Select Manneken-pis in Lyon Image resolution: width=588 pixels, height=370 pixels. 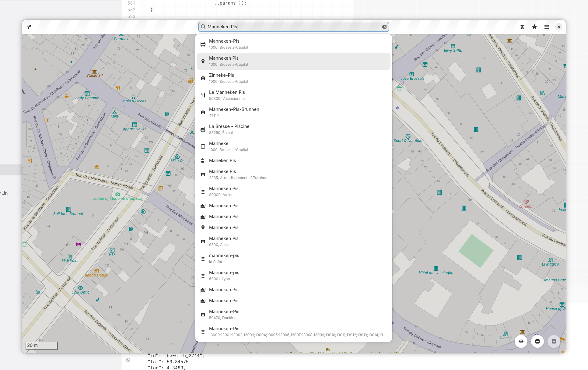point(293,276)
